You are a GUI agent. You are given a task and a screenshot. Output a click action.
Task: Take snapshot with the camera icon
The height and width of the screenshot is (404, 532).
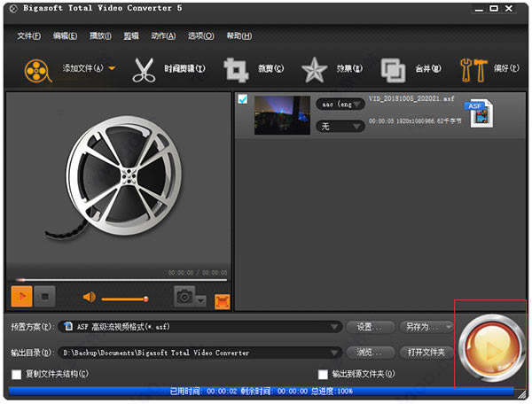pyautogui.click(x=184, y=297)
